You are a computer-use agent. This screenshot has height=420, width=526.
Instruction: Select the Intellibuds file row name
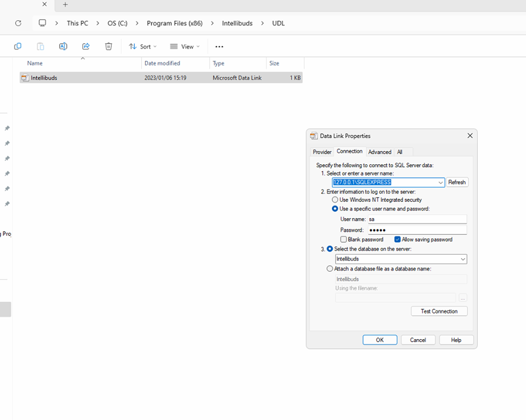click(x=44, y=78)
